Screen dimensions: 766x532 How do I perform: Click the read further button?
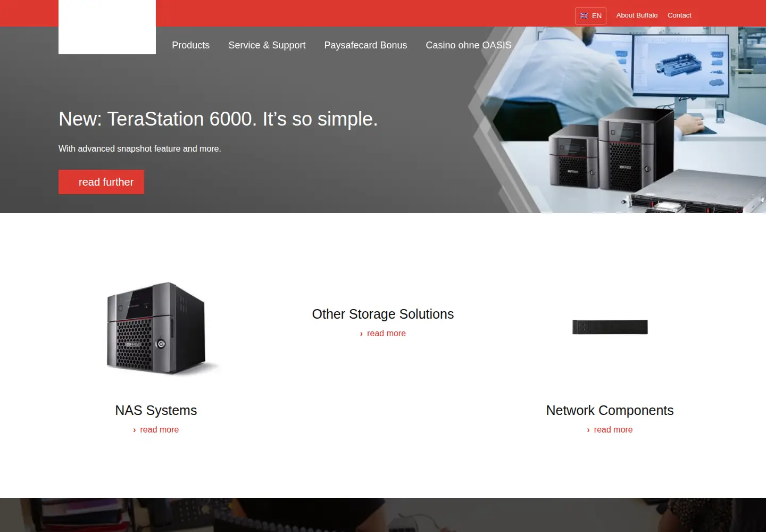tap(101, 182)
